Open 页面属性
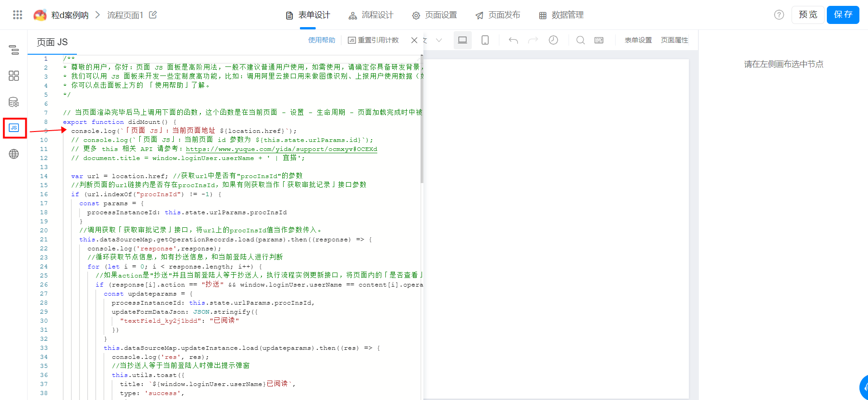The width and height of the screenshot is (868, 400). 674,40
